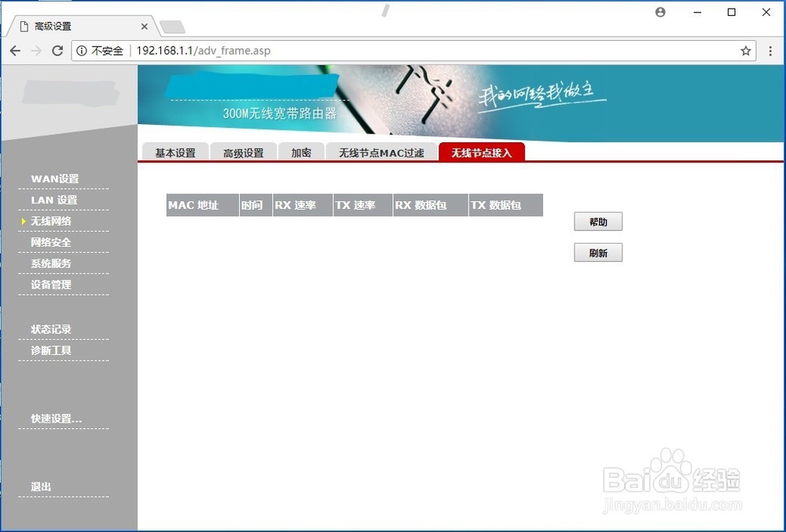Switch to the 基本设置 tab
The image size is (786, 532).
coord(174,152)
